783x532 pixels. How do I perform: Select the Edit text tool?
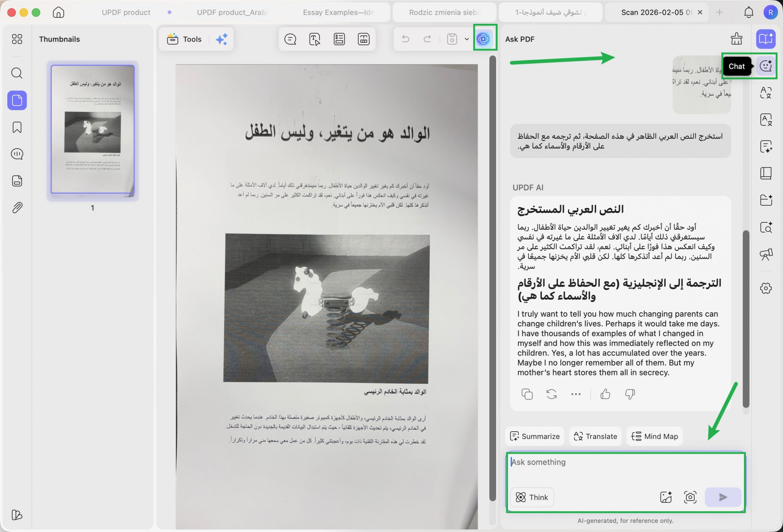tap(315, 39)
